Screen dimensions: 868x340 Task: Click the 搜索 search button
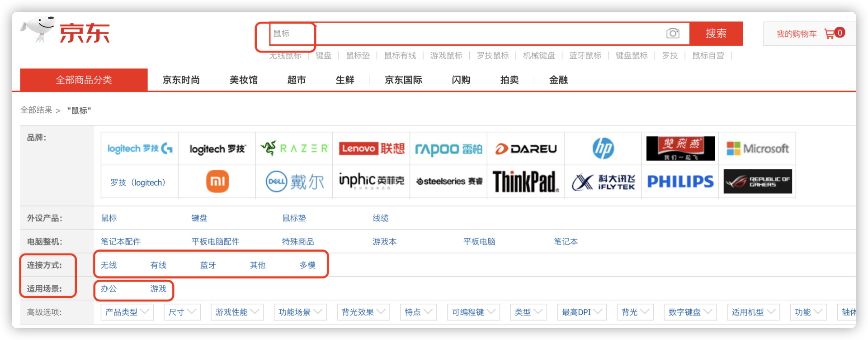pyautogui.click(x=716, y=34)
